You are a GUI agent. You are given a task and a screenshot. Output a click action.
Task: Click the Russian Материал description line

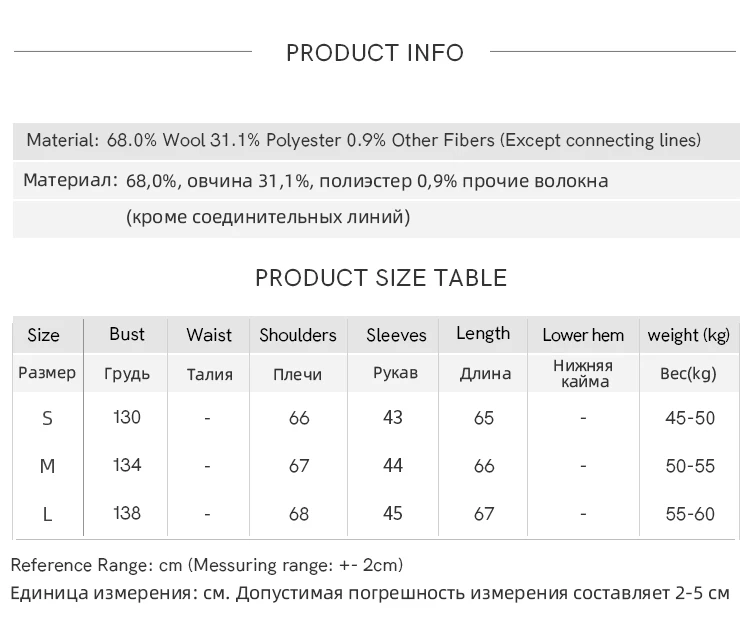click(x=315, y=181)
